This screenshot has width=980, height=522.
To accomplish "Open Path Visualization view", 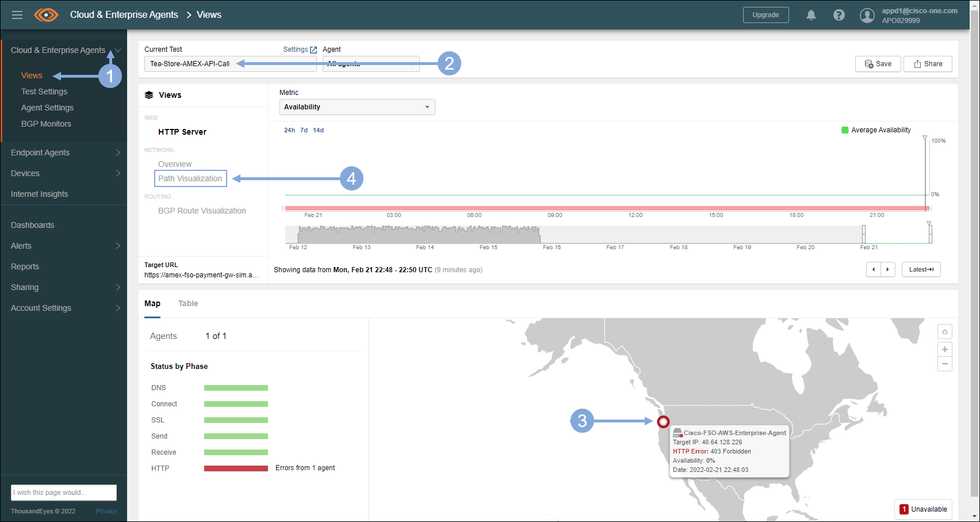I will pyautogui.click(x=190, y=178).
